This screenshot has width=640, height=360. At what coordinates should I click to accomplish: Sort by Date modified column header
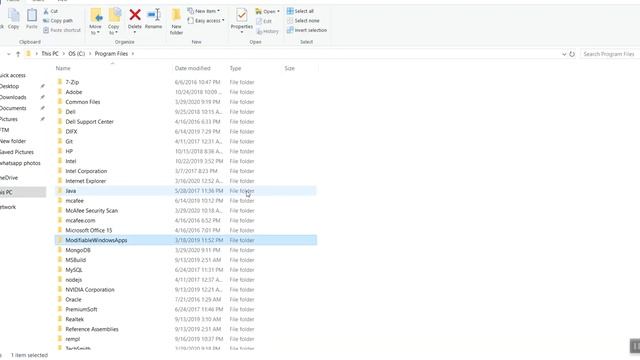tap(193, 68)
